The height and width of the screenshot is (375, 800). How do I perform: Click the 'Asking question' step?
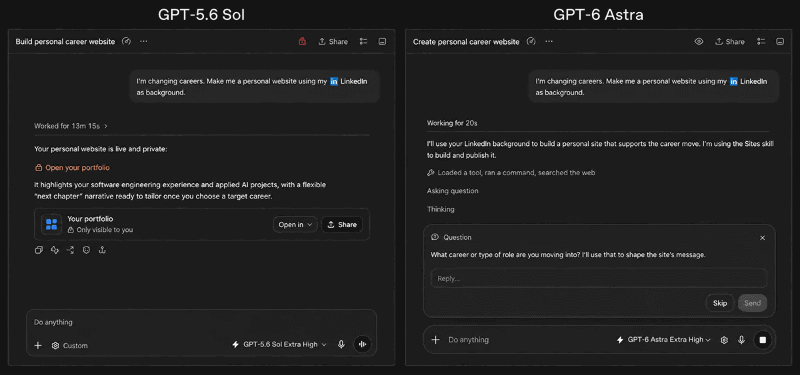coord(453,191)
